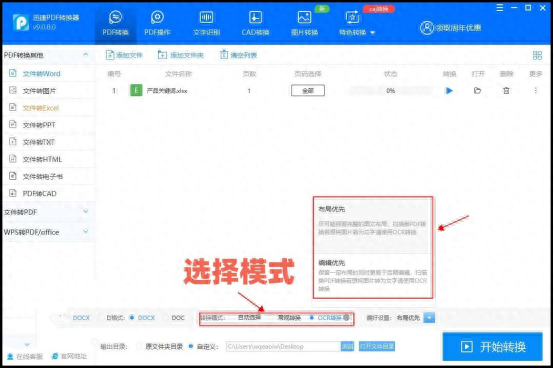Choose the 编辑优先 option in the popup
Screen dimensions: 554x368
coord(373,276)
